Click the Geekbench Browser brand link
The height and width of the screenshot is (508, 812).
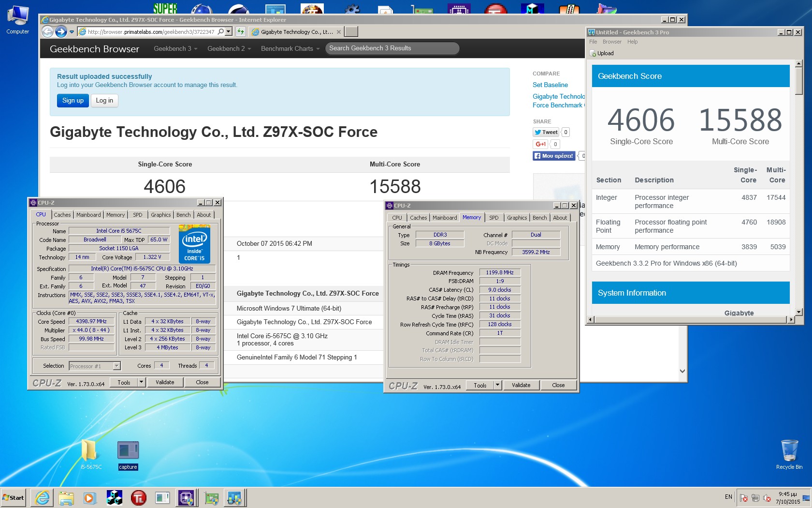[94, 49]
